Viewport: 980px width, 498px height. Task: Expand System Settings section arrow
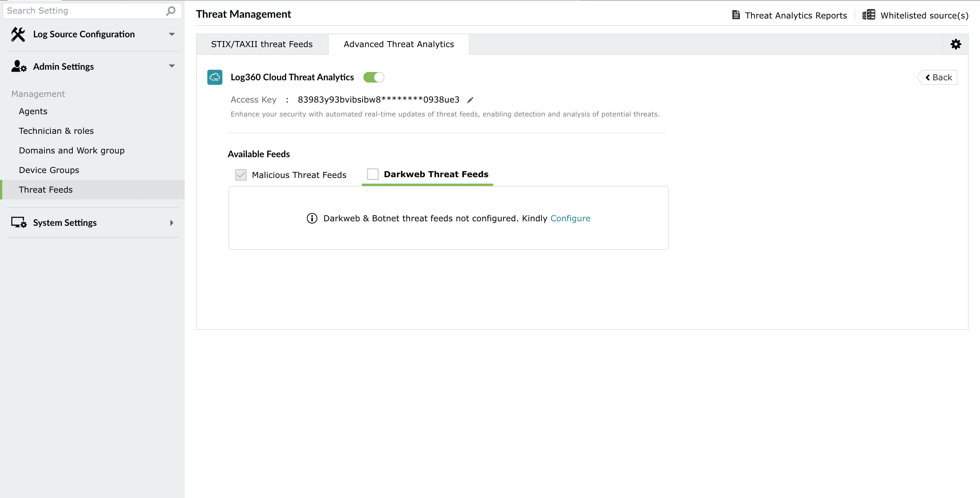pyautogui.click(x=171, y=222)
